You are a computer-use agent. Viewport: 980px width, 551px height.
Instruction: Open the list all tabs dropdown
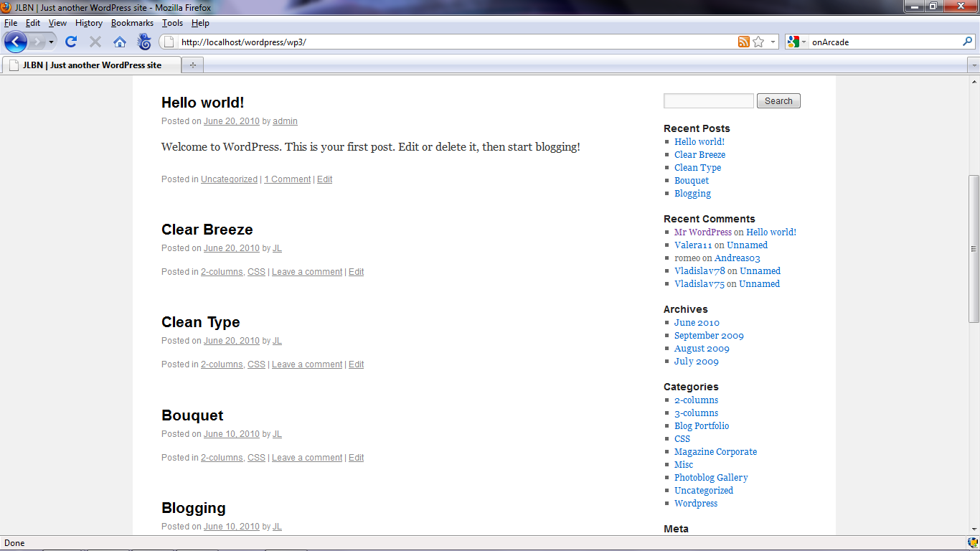[974, 65]
